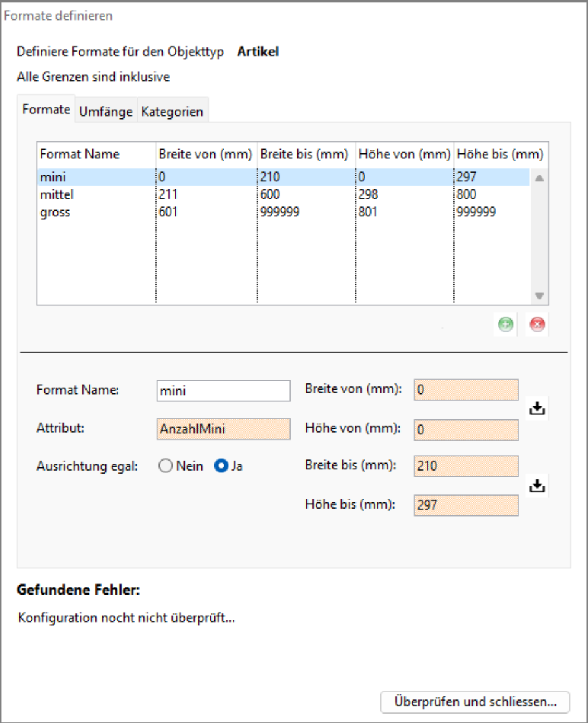Click the Höhe bis (mm) input field
588x723 pixels.
[465, 505]
